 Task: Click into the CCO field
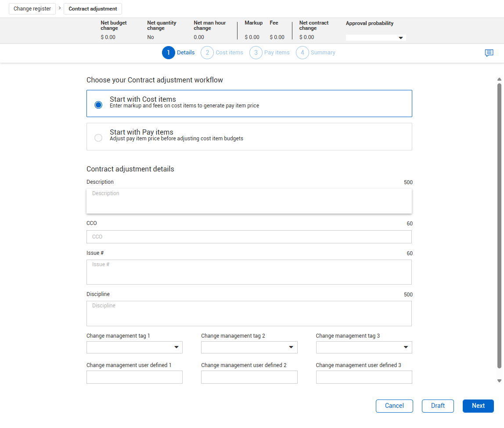pos(249,237)
